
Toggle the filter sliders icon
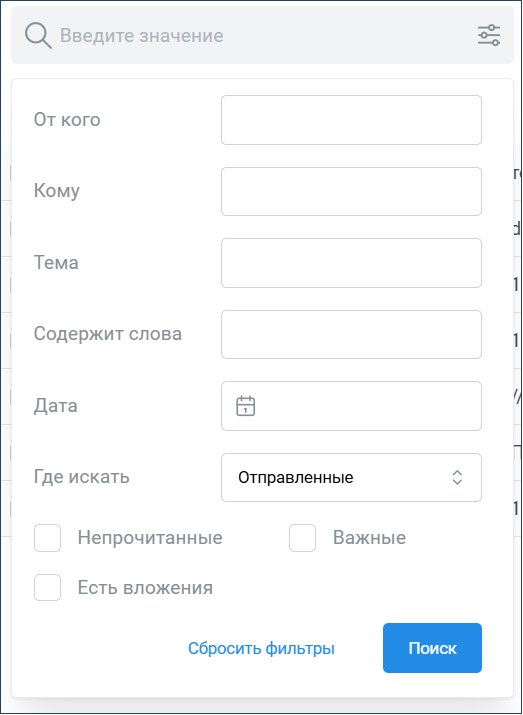pyautogui.click(x=489, y=35)
